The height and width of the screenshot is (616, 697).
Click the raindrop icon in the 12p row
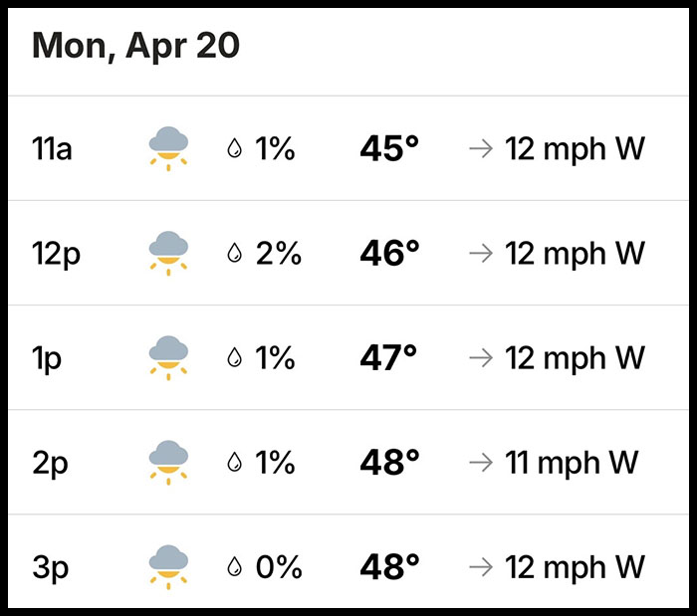(x=235, y=254)
